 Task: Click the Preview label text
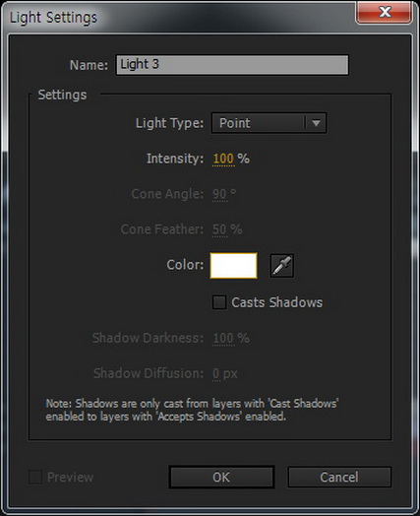point(71,478)
